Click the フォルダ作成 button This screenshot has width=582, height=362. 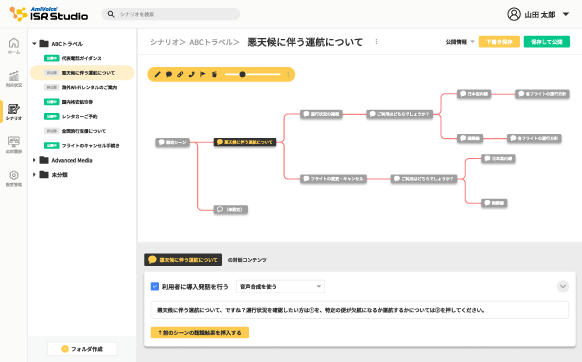click(x=82, y=349)
